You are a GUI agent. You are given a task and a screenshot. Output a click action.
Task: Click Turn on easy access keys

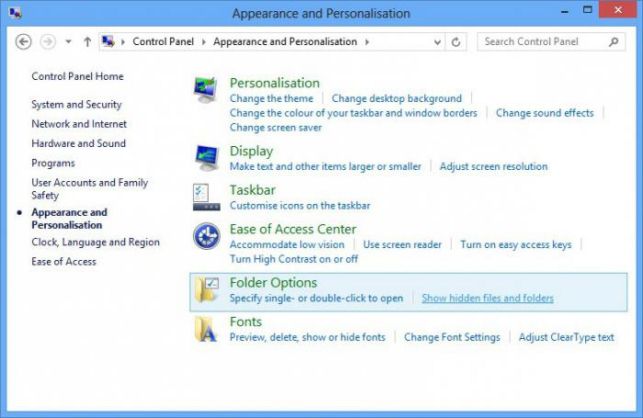[x=516, y=244]
